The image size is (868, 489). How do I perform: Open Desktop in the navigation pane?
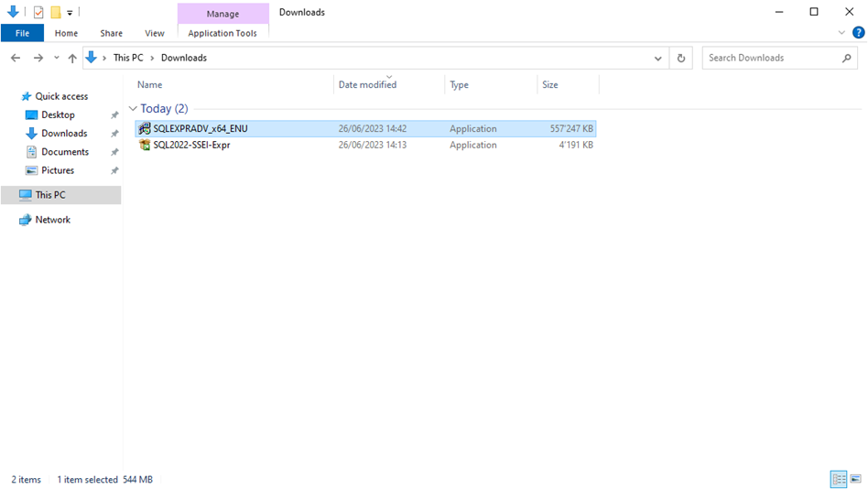(58, 114)
